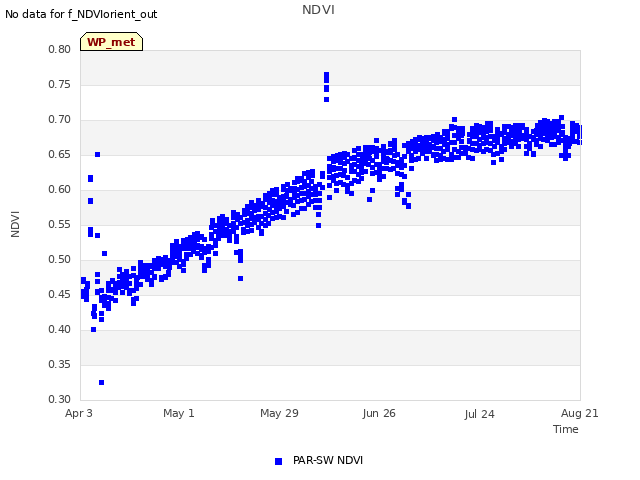Click the 'No data for f_NDVIorient_out' message
The height and width of the screenshot is (480, 640).
tap(81, 14)
